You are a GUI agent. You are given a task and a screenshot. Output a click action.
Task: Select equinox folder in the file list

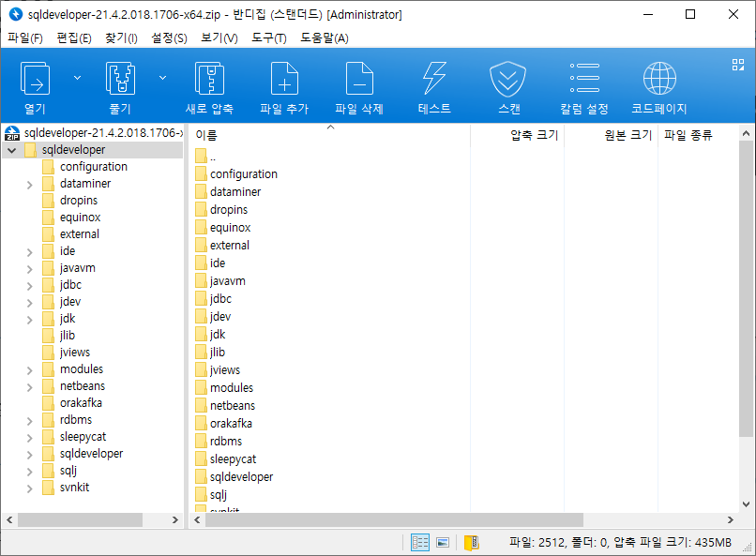[x=222, y=228]
